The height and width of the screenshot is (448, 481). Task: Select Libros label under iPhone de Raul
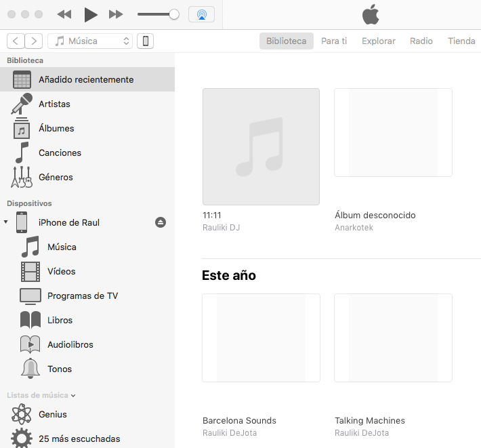point(60,320)
